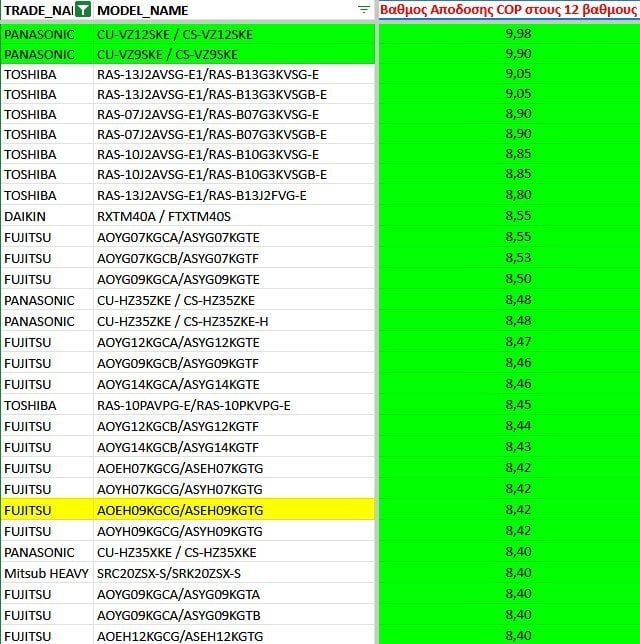640x644 pixels.
Task: Select model AOYH07KGCG/ASYH07KGTG
Action: point(180,490)
